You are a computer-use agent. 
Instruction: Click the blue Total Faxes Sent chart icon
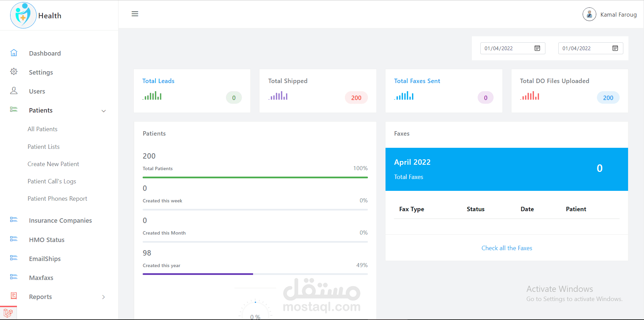click(x=404, y=96)
